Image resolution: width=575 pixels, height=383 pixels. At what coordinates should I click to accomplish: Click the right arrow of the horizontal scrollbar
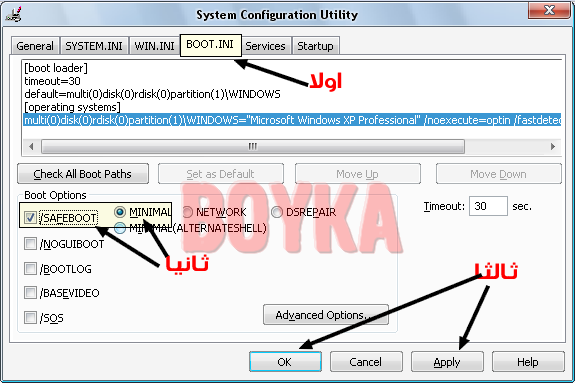click(553, 146)
